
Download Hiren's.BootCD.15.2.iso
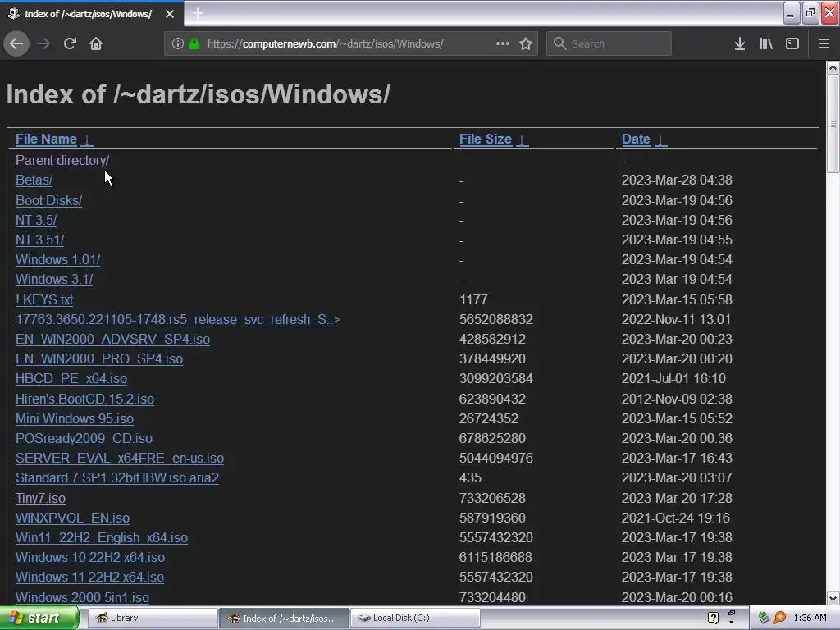(x=84, y=399)
